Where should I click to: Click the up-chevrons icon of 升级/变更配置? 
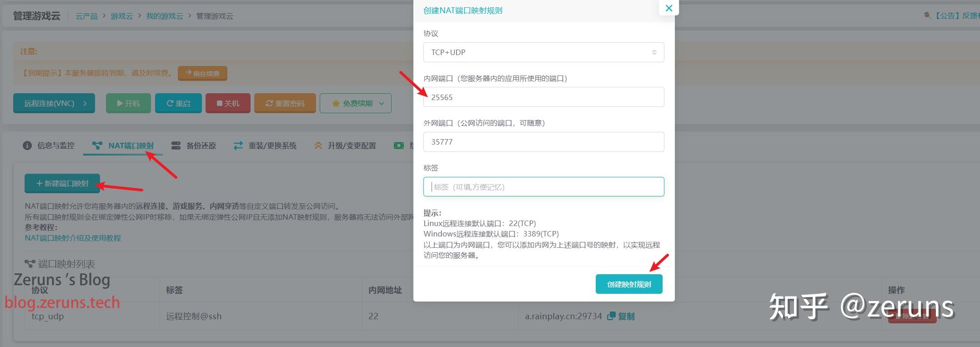tap(318, 146)
